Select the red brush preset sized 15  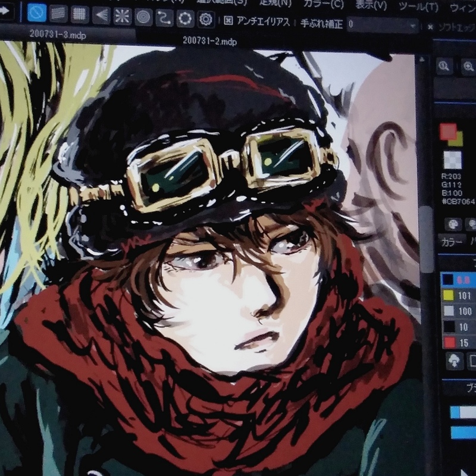458,343
